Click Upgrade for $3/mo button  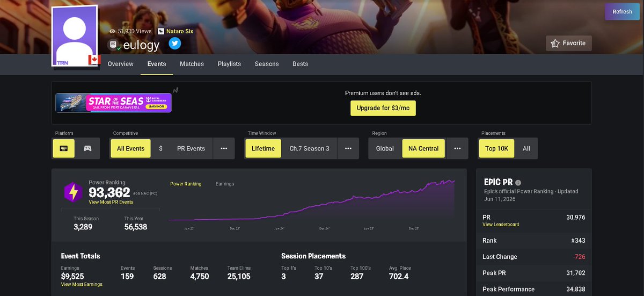click(x=383, y=108)
